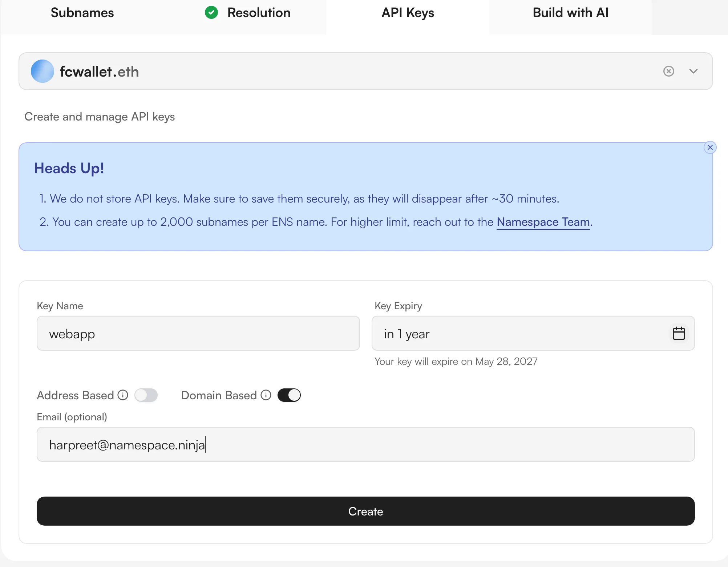The image size is (728, 567).
Task: Click the Email (optional) label
Action: pos(72,417)
